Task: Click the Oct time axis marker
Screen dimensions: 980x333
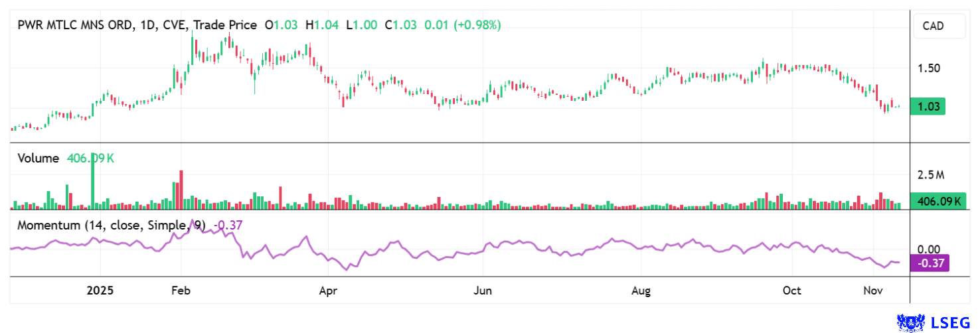Action: point(792,291)
